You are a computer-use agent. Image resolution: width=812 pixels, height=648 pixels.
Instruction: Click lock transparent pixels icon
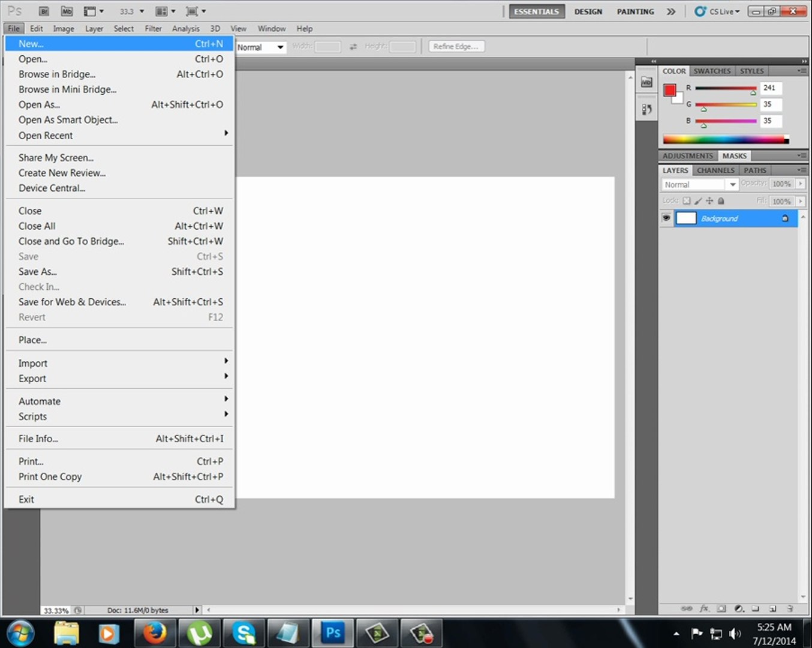[687, 201]
